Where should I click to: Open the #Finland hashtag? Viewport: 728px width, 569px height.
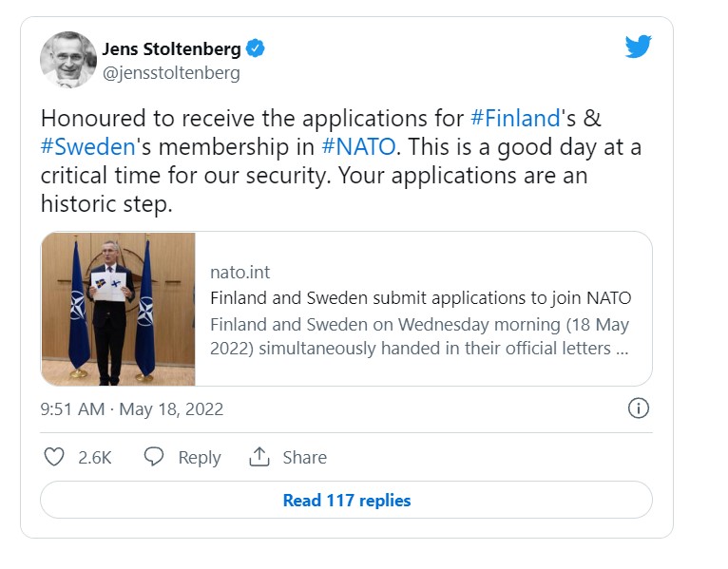(x=515, y=119)
